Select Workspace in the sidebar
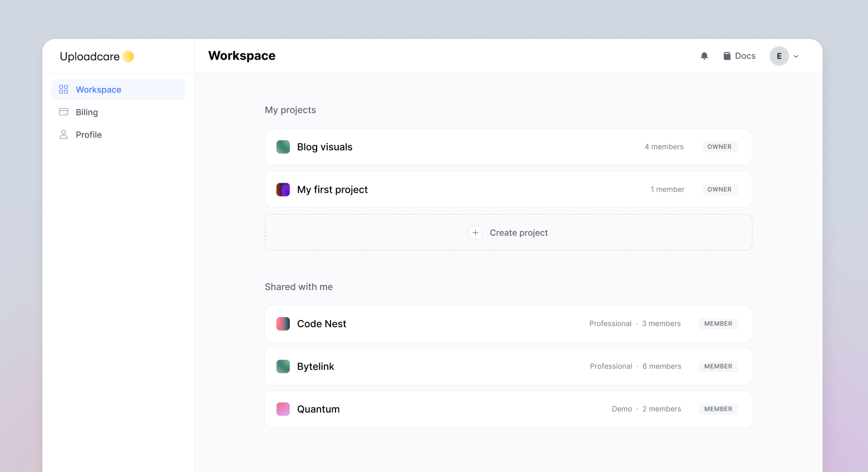The image size is (868, 472). 98,89
